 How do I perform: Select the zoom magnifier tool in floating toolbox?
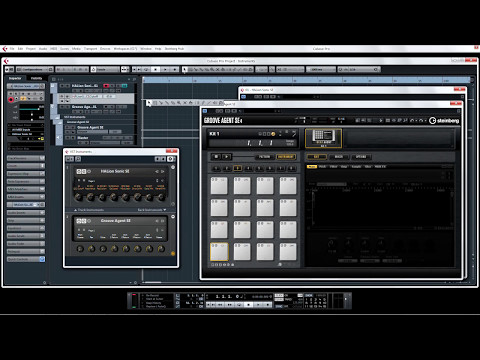coord(179,103)
